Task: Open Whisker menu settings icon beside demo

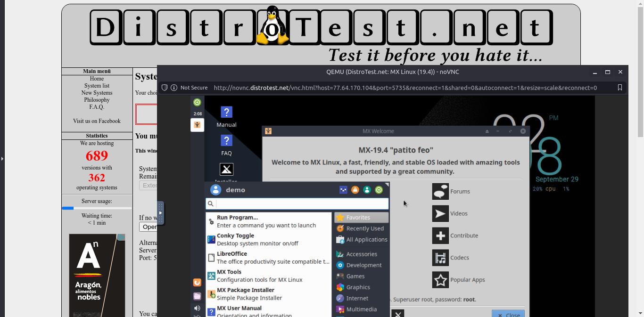Action: [x=343, y=190]
